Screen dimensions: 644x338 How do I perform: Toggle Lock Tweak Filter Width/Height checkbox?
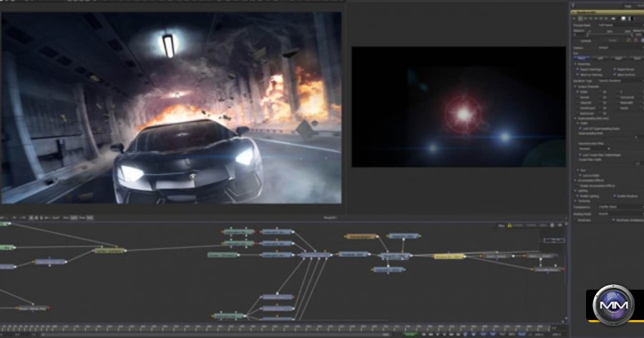point(581,155)
